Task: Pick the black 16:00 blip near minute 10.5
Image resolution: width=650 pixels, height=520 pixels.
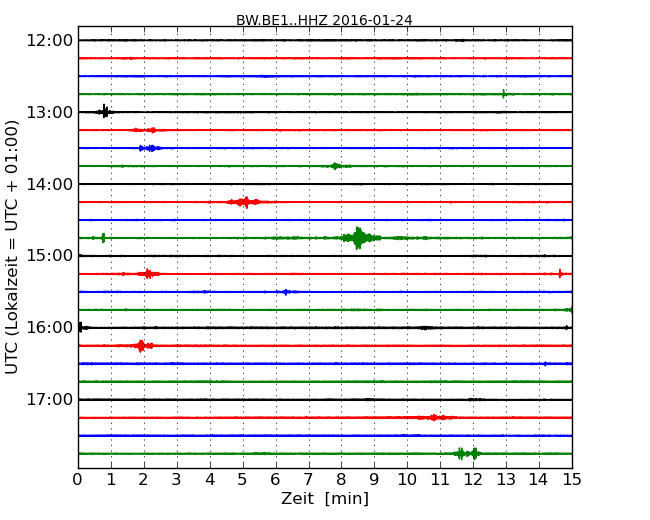Action: (x=424, y=328)
